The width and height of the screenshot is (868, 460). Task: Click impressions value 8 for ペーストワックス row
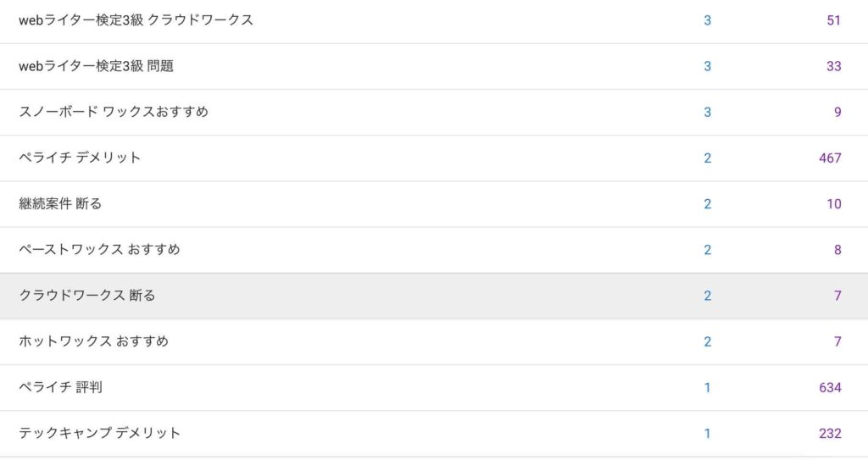[x=837, y=250]
